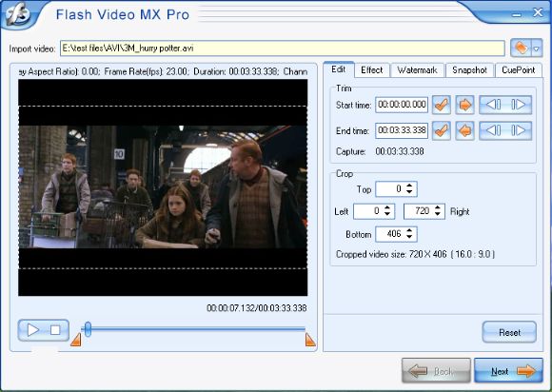Increase the Bottom crop value
The image size is (552, 392).
409,230
